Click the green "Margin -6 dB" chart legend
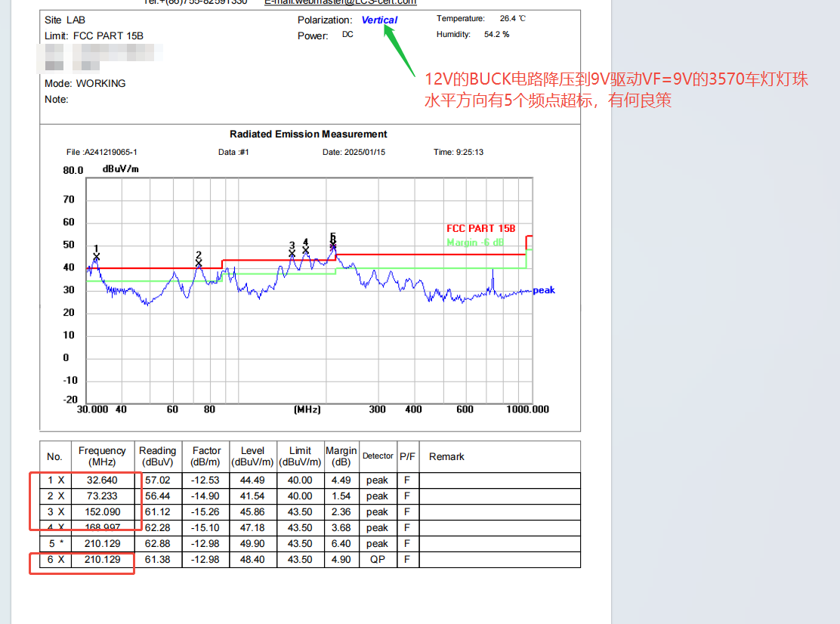This screenshot has width=840, height=624. [x=475, y=242]
